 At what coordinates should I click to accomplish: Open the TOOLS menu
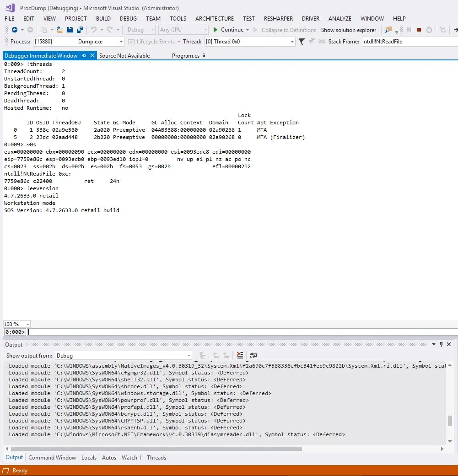point(178,18)
